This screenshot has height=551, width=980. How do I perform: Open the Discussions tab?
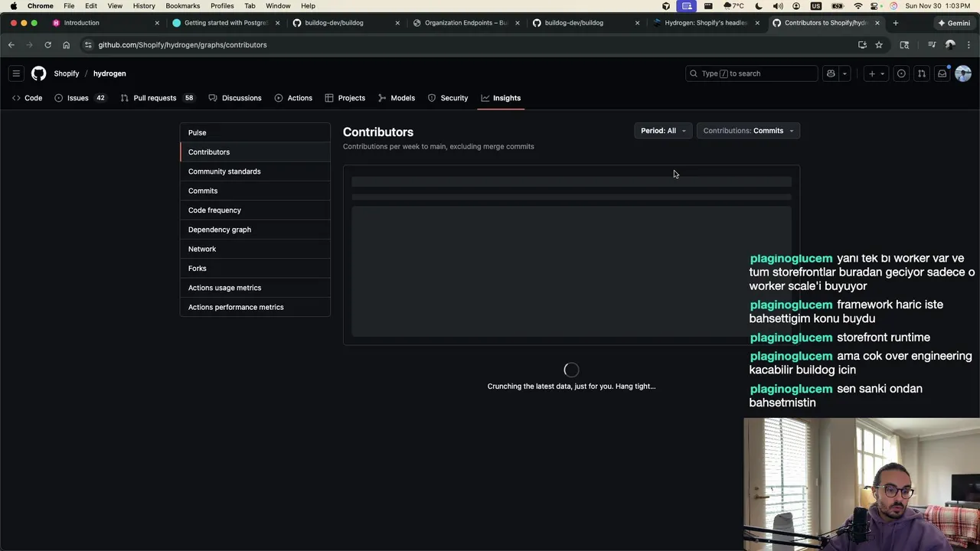[235, 98]
